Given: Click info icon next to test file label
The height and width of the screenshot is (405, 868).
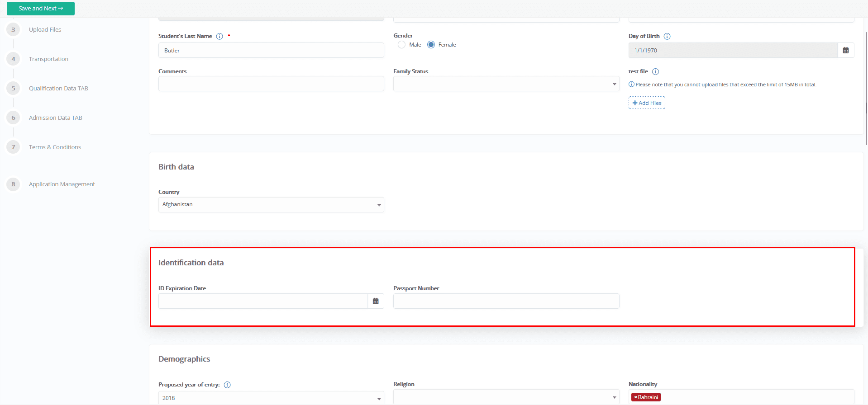Looking at the screenshot, I should click(x=655, y=71).
